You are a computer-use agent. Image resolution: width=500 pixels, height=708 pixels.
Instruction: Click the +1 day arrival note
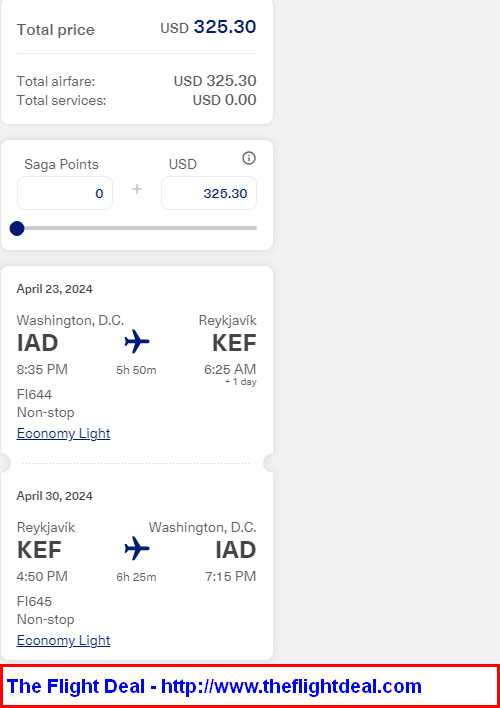(241, 382)
